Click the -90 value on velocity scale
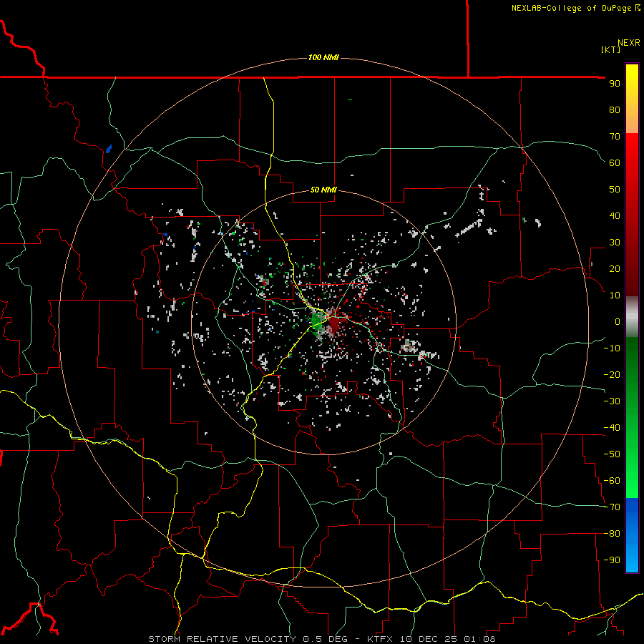The width and height of the screenshot is (644, 644). coord(612,560)
